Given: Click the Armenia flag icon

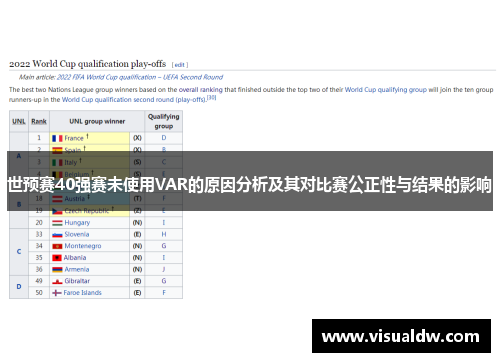Looking at the screenshot, I should click(57, 270).
